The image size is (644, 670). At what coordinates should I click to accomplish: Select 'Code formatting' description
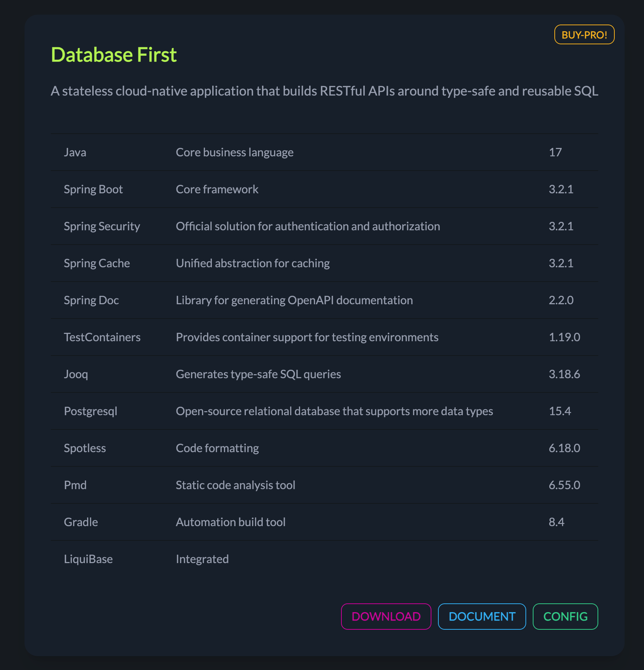click(x=217, y=448)
